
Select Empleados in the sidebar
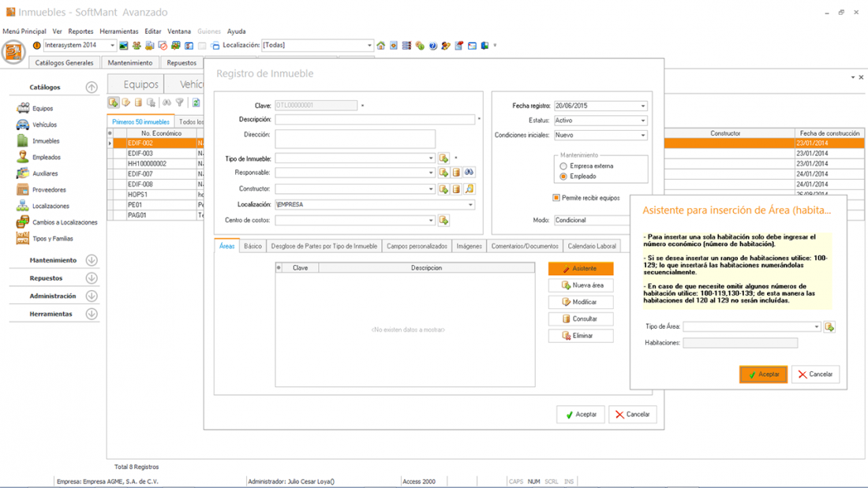point(46,158)
